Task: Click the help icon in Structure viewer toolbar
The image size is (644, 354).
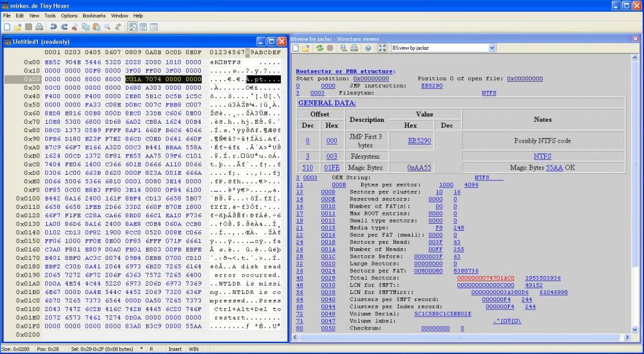Action: 368,48
